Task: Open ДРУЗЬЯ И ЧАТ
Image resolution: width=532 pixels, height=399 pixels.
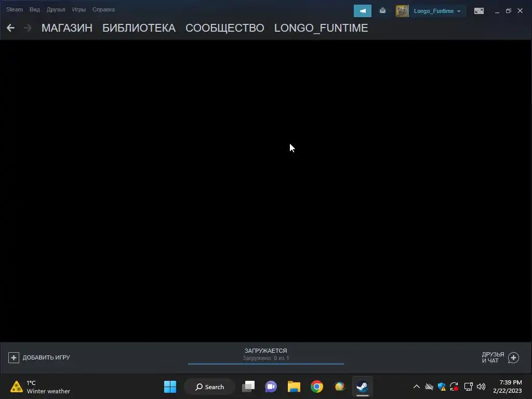Action: pos(493,357)
